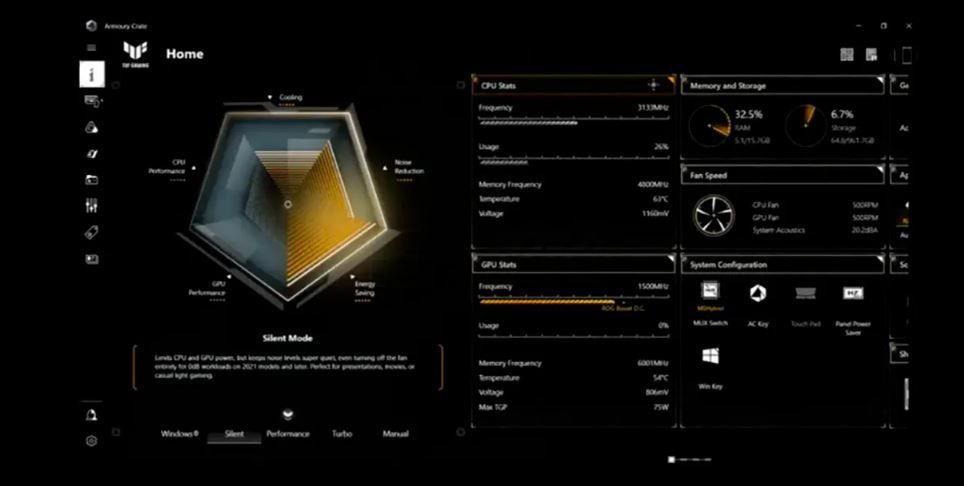The height and width of the screenshot is (486, 964).
Task: Open the Device sidebar icon
Action: (x=92, y=101)
